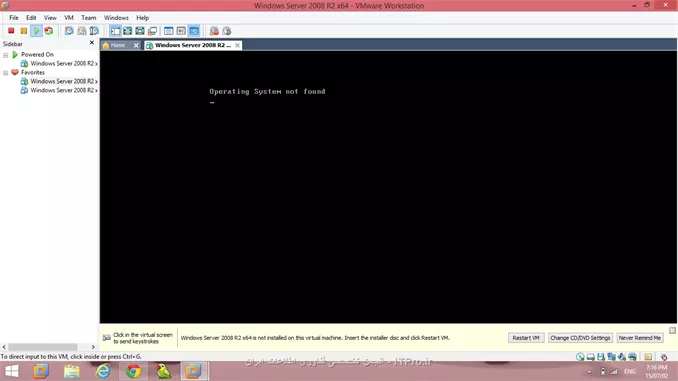Select the Summary view toolbar icon

169,31
